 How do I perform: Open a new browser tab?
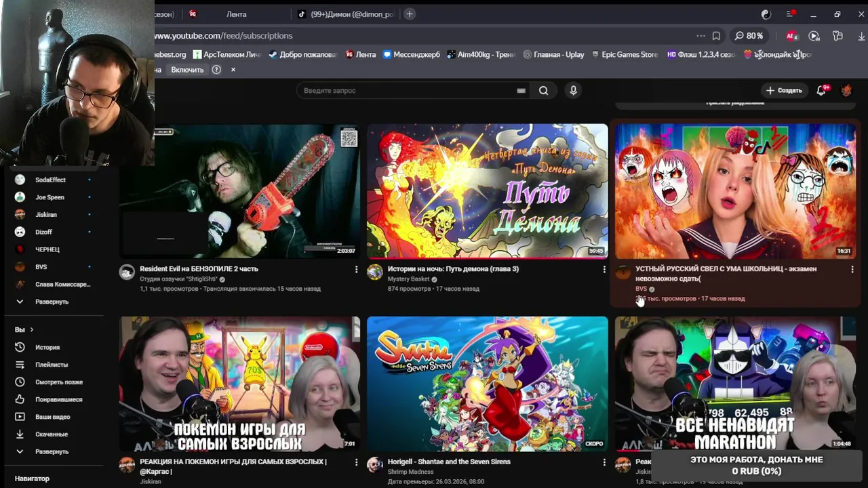click(410, 14)
